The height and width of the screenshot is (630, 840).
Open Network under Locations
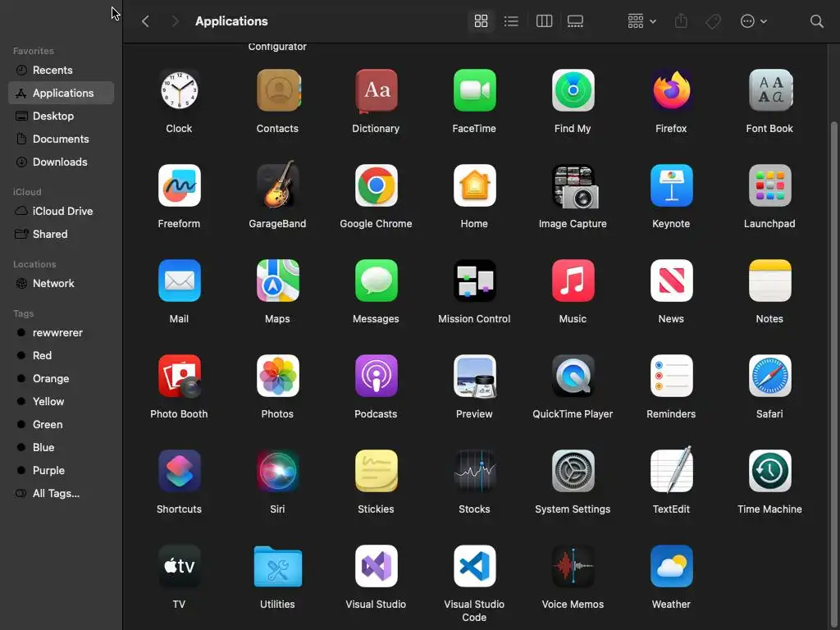[61, 283]
